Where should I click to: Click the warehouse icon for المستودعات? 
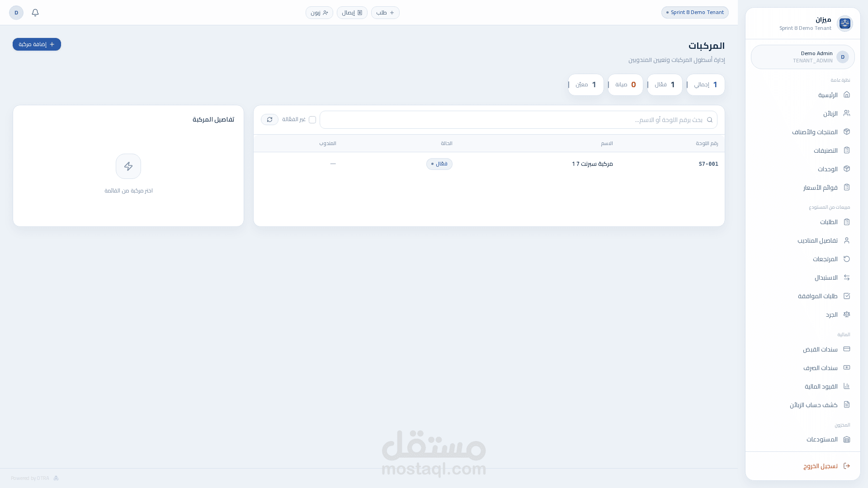point(847,439)
